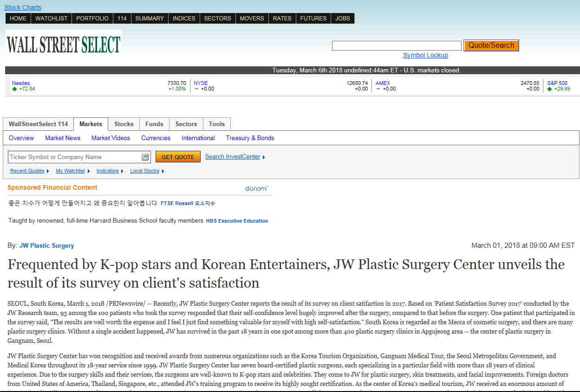The image size is (580, 392).
Task: Open MOVERS in top navigation
Action: tap(252, 19)
